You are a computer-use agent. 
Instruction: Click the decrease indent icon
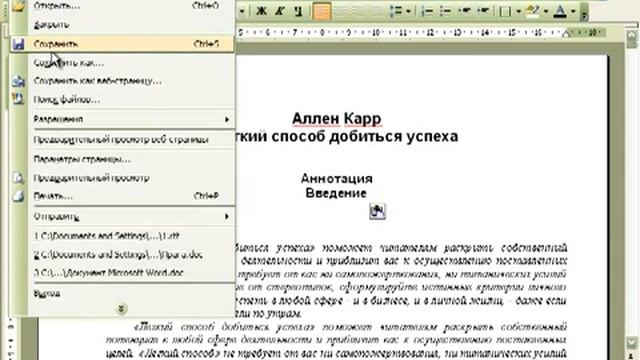click(x=464, y=11)
